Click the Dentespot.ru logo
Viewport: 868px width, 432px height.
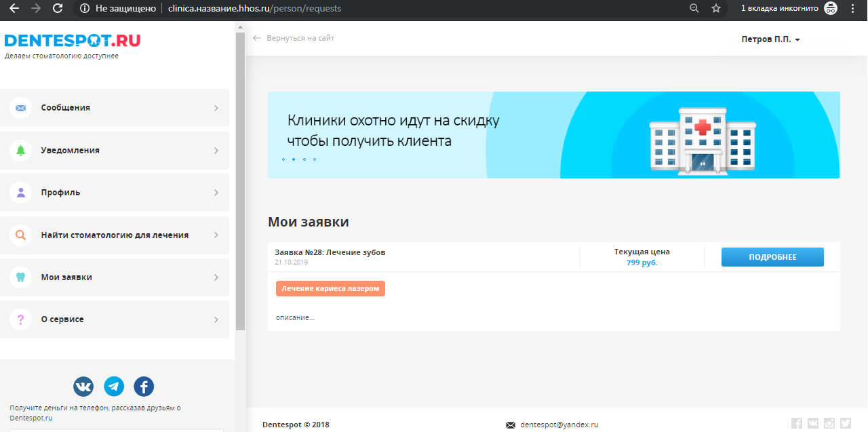point(73,41)
